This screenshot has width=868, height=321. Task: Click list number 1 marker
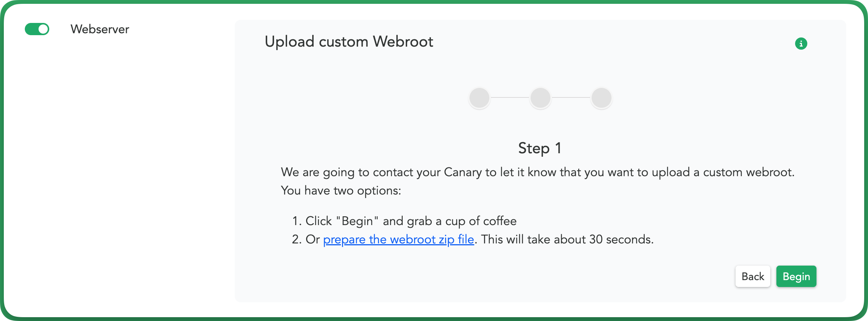tap(297, 221)
